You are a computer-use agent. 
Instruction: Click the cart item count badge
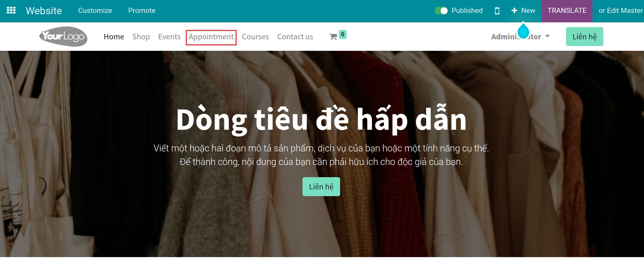point(342,34)
